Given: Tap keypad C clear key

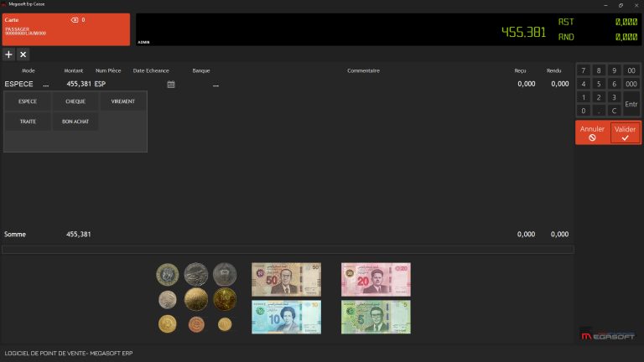Looking at the screenshot, I should (x=614, y=111).
